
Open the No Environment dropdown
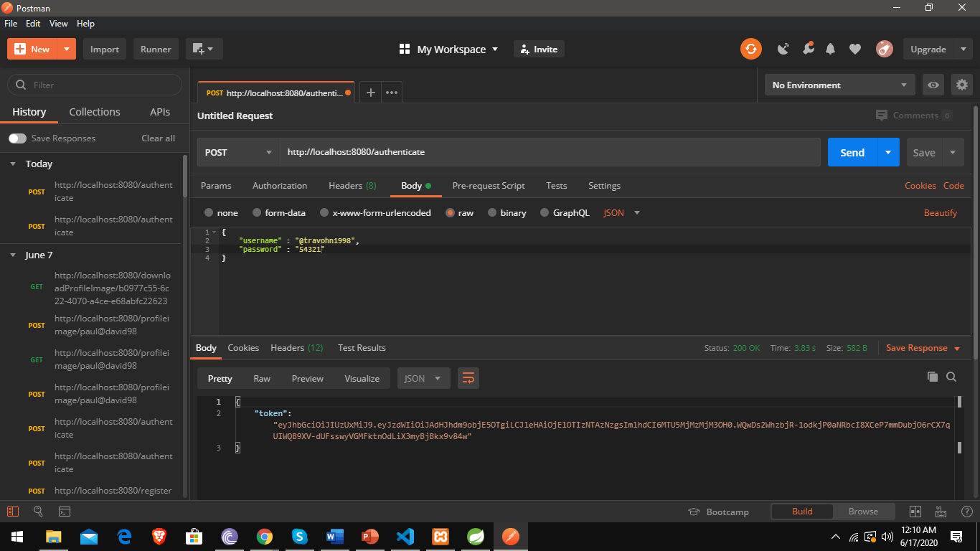[x=840, y=85]
